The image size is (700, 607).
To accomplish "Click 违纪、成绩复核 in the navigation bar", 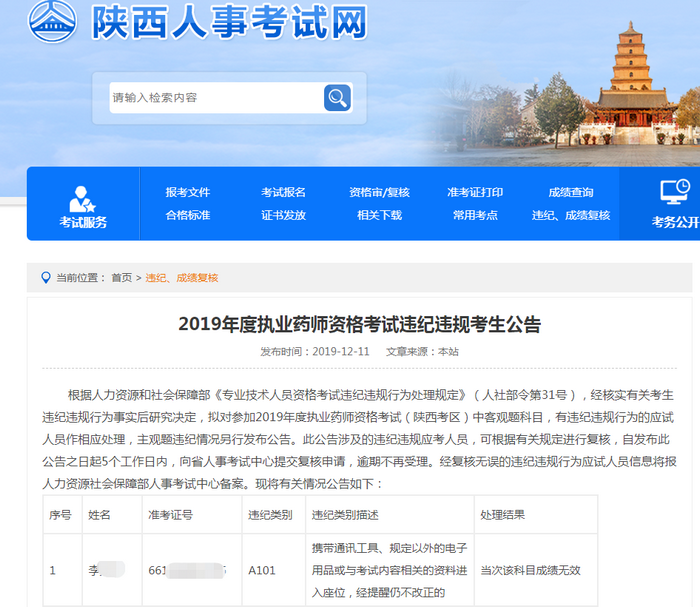I will (x=570, y=215).
